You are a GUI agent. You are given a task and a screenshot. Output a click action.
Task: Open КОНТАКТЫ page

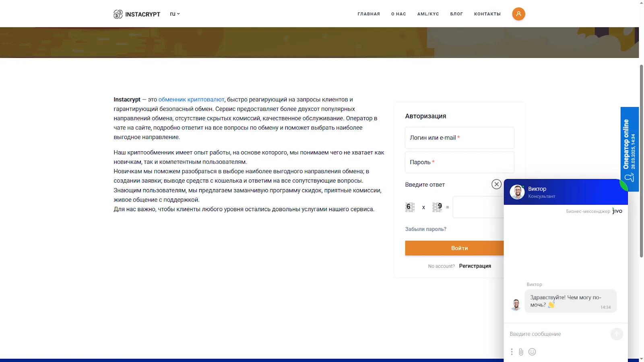pyautogui.click(x=487, y=14)
